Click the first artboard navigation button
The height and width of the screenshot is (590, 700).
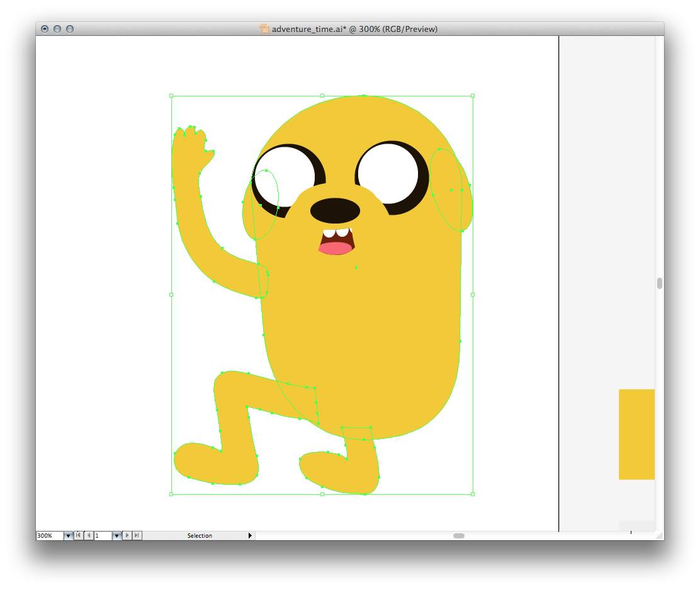[78, 535]
